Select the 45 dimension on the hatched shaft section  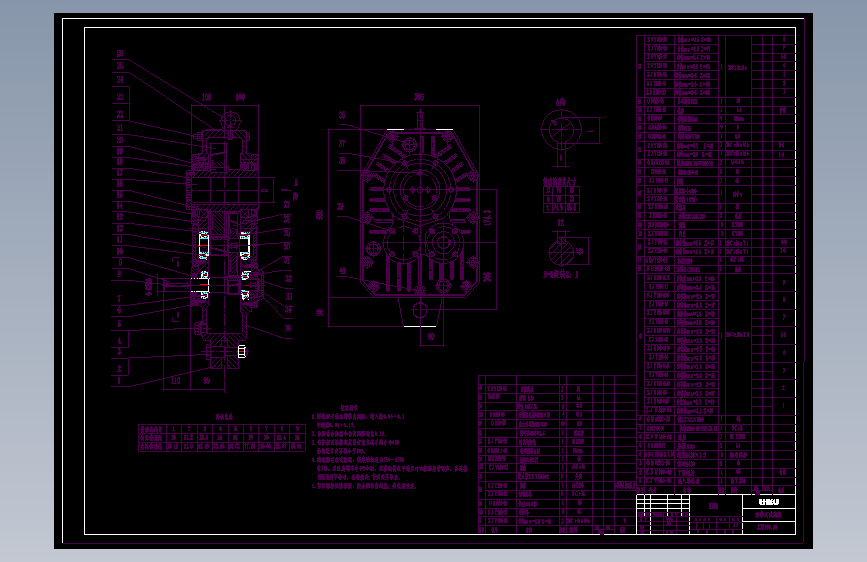click(x=579, y=251)
